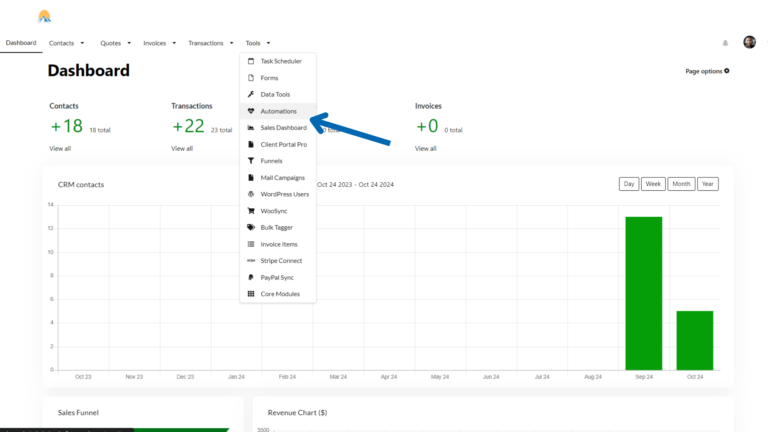Expand the Transactions dropdown menu

[210, 43]
